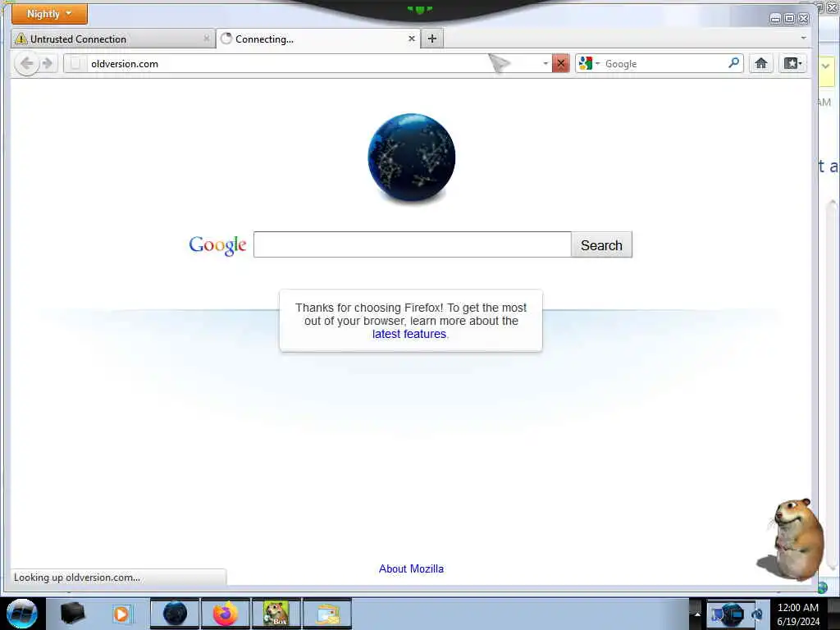The image size is (840, 630).
Task: Click the Nightly globe logo
Action: pyautogui.click(x=412, y=157)
